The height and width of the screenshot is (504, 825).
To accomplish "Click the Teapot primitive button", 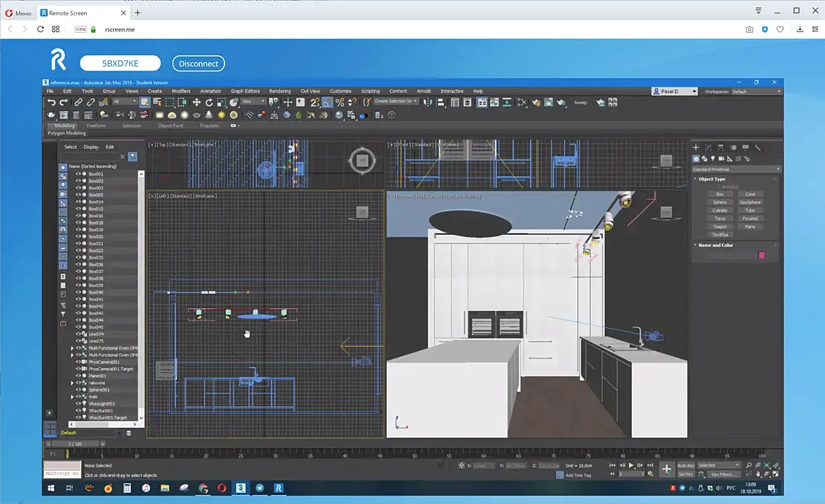I will [719, 226].
